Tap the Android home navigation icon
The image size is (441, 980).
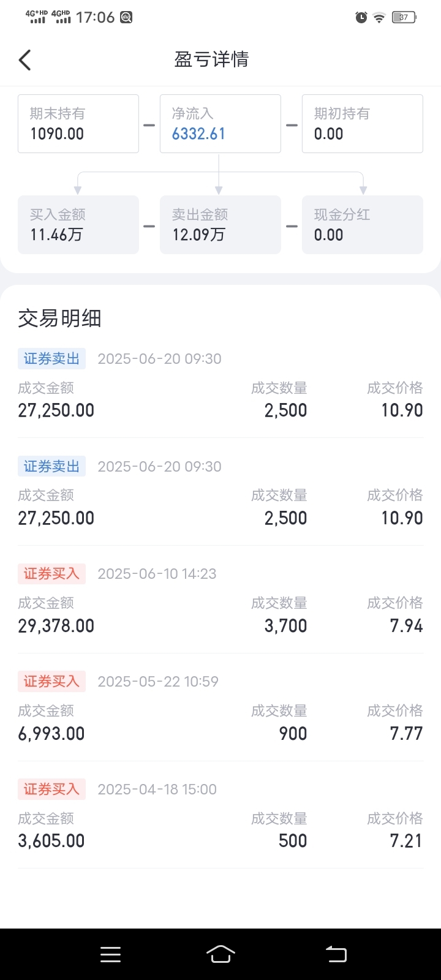(221, 954)
